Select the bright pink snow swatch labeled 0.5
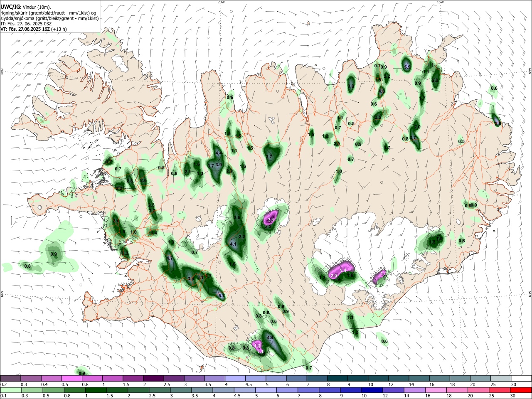This screenshot has width=532, height=399. pos(71,378)
